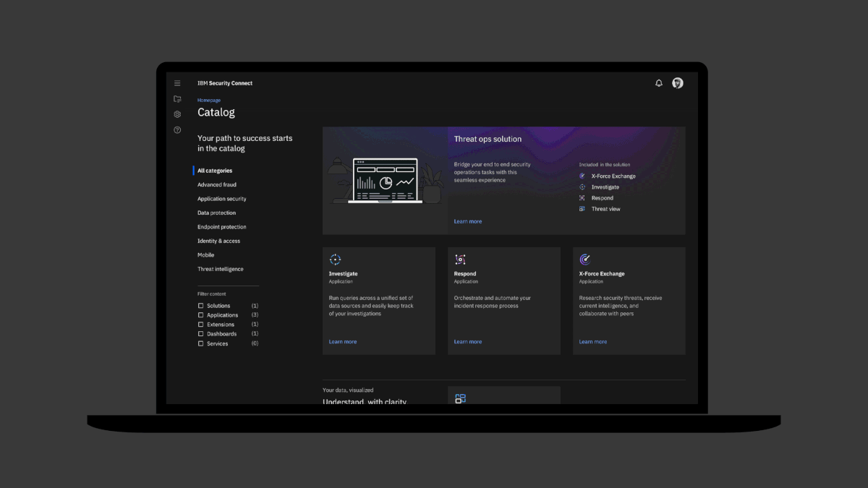Click the Investigate card title

pyautogui.click(x=344, y=274)
